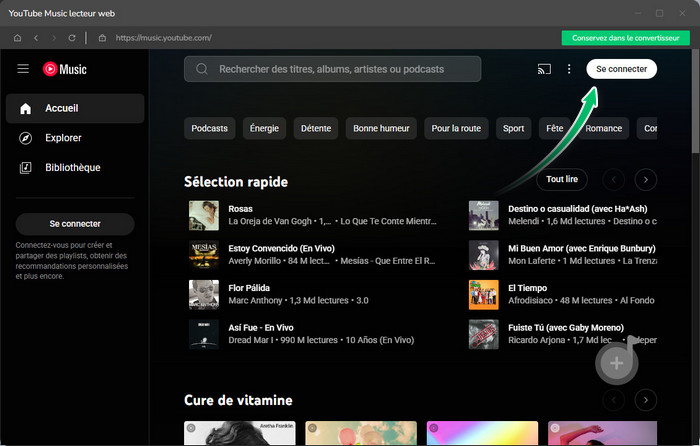Click the first Cure de vitamine playlist card
This screenshot has width=700, height=446.
pyautogui.click(x=240, y=433)
